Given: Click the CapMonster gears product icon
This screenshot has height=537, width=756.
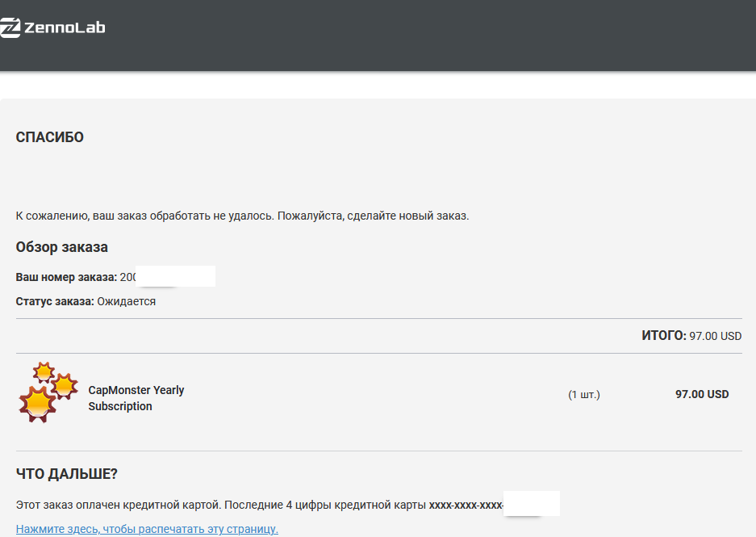Looking at the screenshot, I should pyautogui.click(x=48, y=392).
